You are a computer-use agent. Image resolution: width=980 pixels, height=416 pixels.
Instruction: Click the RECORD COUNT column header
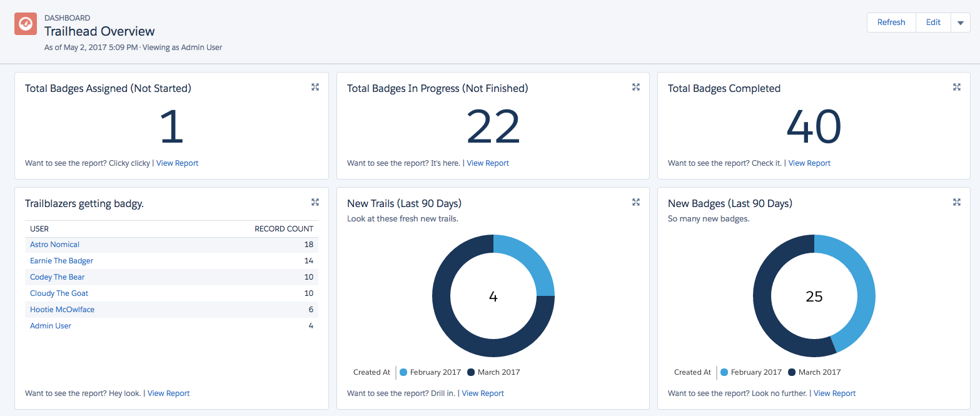284,229
